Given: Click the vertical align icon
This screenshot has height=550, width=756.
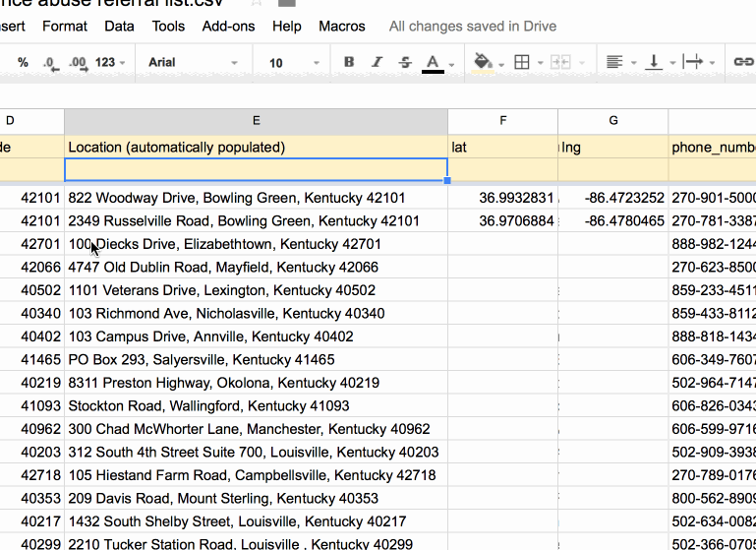Looking at the screenshot, I should point(654,62).
